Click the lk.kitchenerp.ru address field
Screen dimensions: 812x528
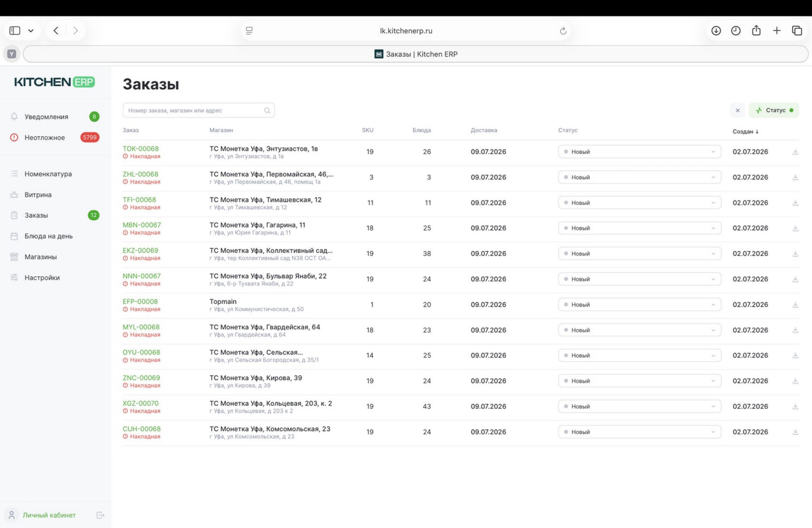[x=406, y=30]
